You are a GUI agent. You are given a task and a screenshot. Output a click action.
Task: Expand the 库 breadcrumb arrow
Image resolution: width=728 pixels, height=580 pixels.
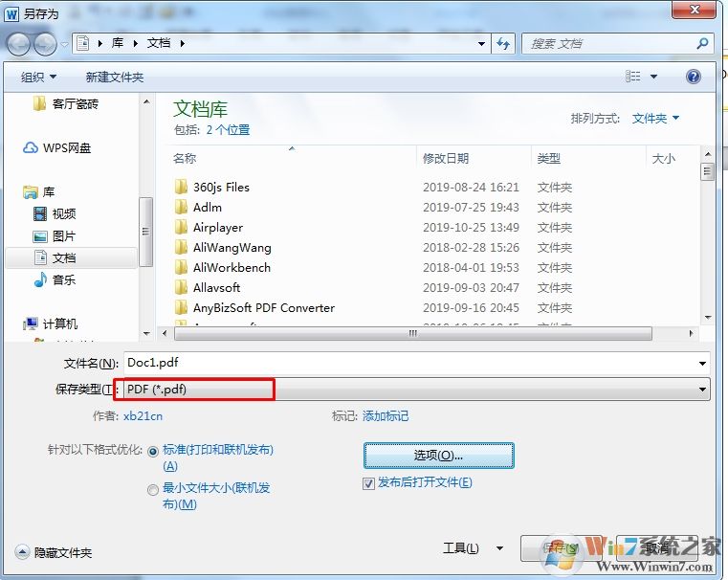point(136,43)
